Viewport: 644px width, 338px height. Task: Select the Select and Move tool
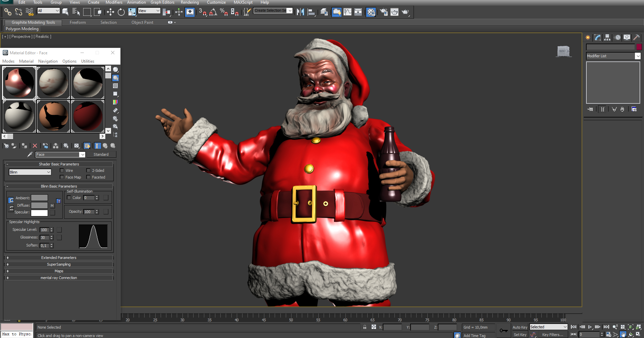[x=110, y=12]
